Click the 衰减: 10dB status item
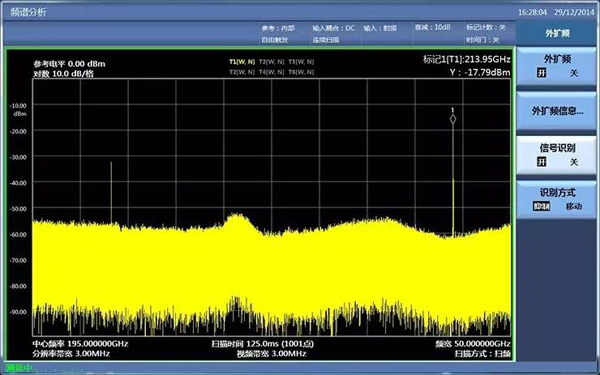The image size is (600, 375). pos(433,28)
